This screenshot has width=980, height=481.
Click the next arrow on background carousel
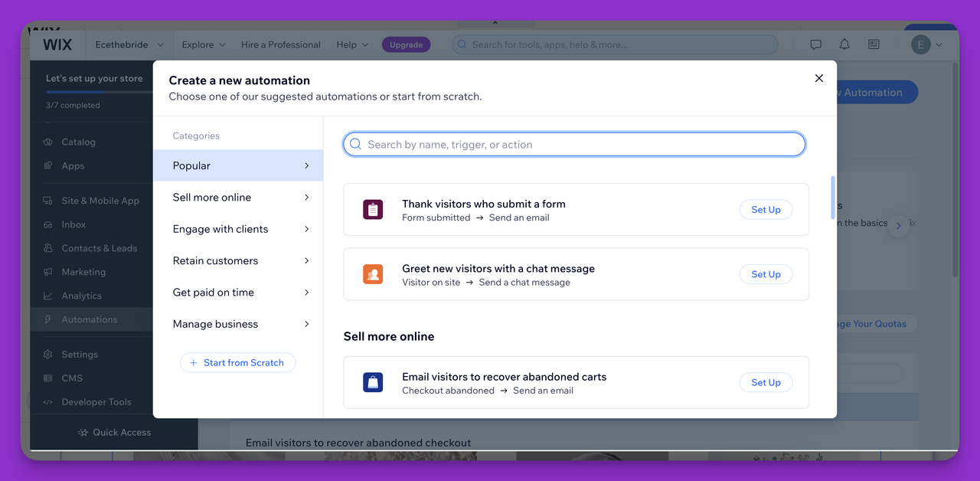pyautogui.click(x=899, y=226)
